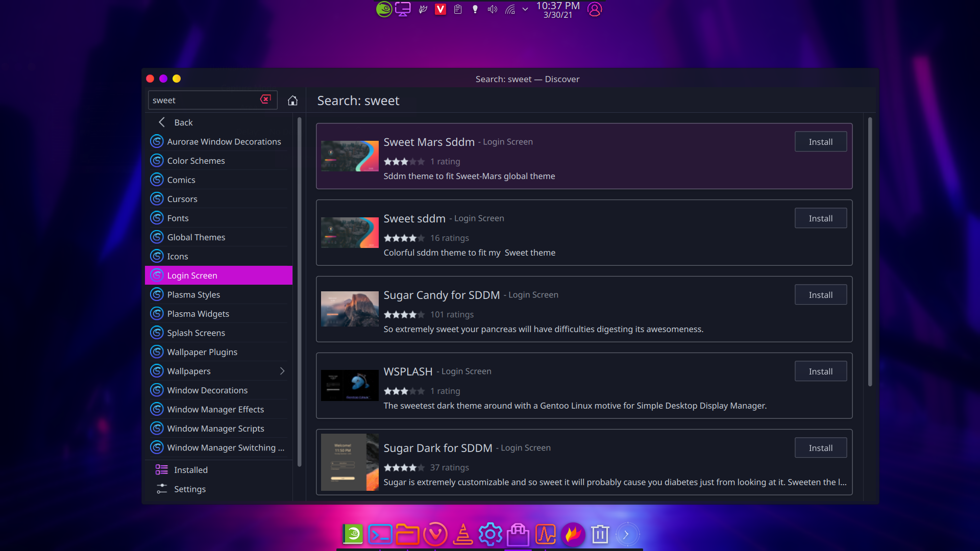Viewport: 980px width, 551px height.
Task: Open the network tray icon
Action: point(510,9)
